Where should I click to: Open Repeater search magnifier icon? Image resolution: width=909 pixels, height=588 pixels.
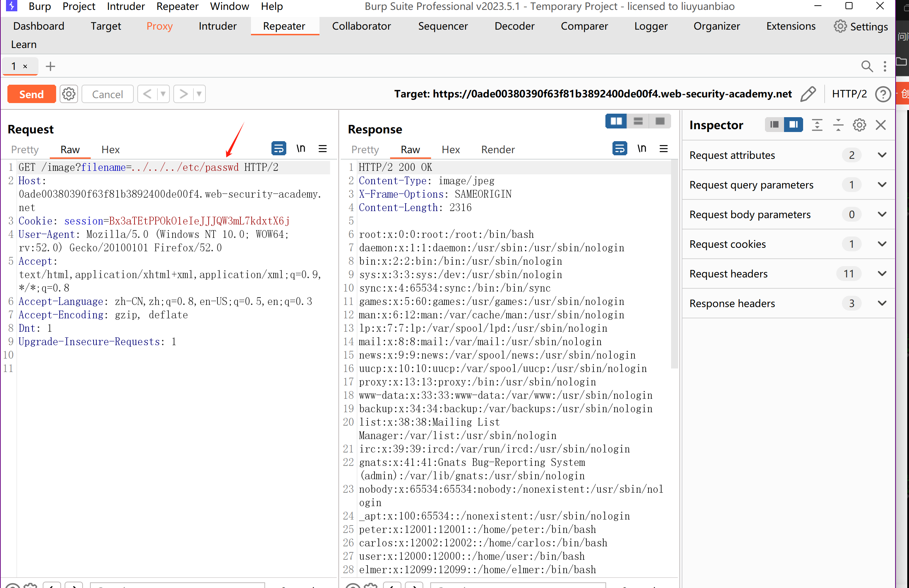[x=867, y=66]
